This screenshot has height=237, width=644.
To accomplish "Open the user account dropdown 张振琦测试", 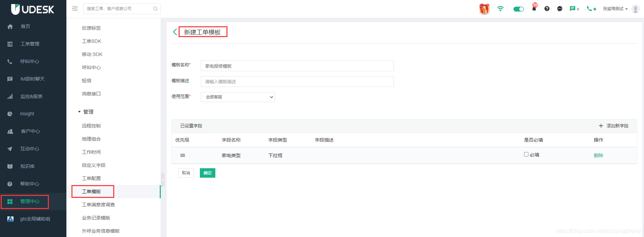I will (615, 9).
